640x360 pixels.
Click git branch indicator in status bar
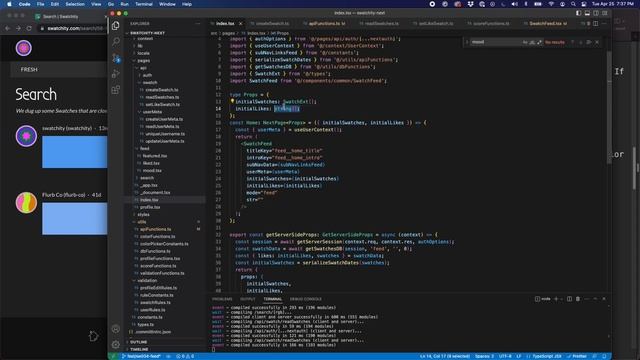[x=141, y=356]
